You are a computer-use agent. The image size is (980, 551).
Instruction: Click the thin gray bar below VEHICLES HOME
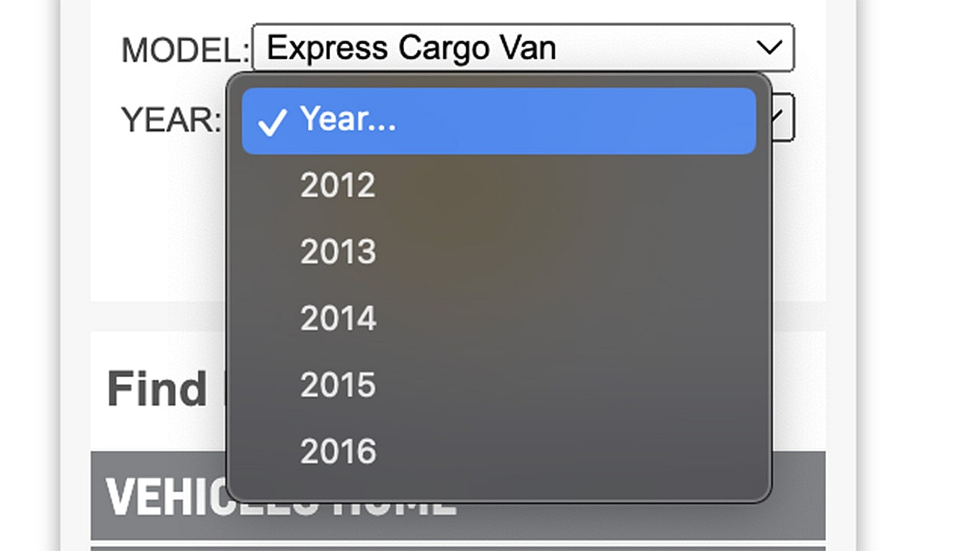coord(459,547)
